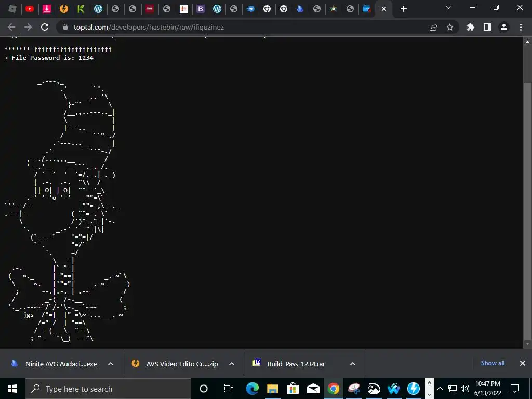Open File Explorer from the taskbar

(272, 389)
